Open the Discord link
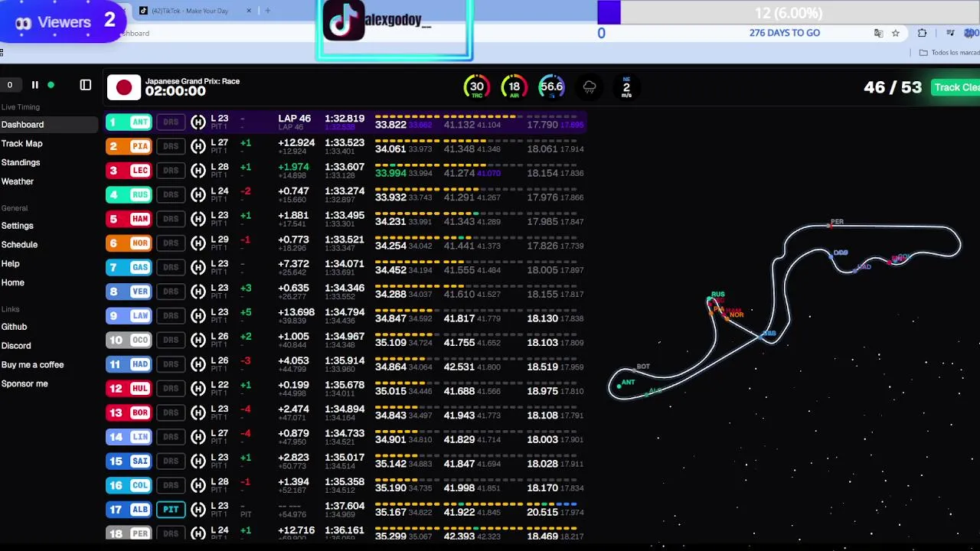Screen dimensions: 980x551 point(16,346)
